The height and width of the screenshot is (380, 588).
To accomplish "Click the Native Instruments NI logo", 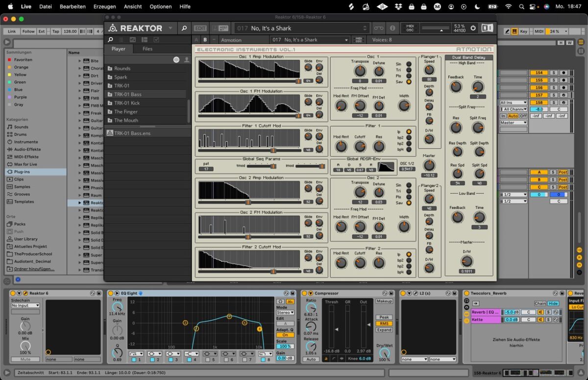I will point(487,28).
